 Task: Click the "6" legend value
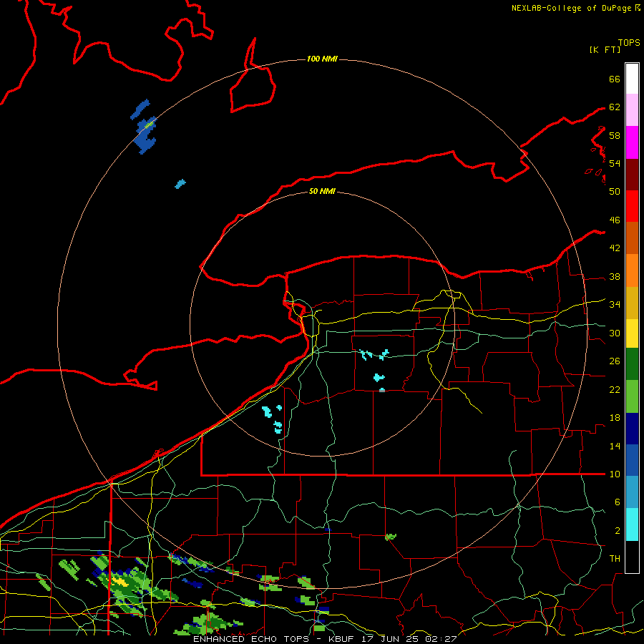[x=617, y=502]
